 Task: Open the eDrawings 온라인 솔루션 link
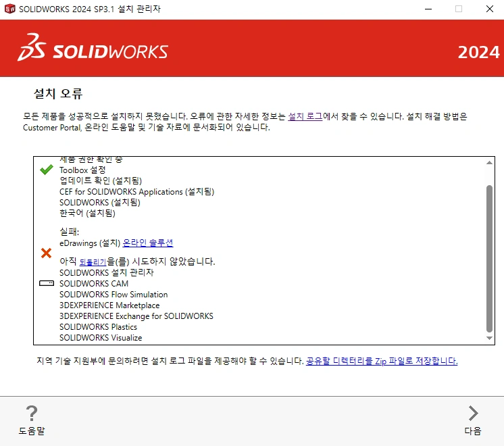(148, 243)
